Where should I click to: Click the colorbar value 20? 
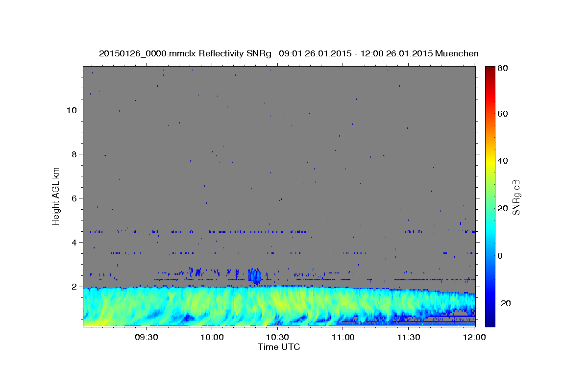point(503,208)
